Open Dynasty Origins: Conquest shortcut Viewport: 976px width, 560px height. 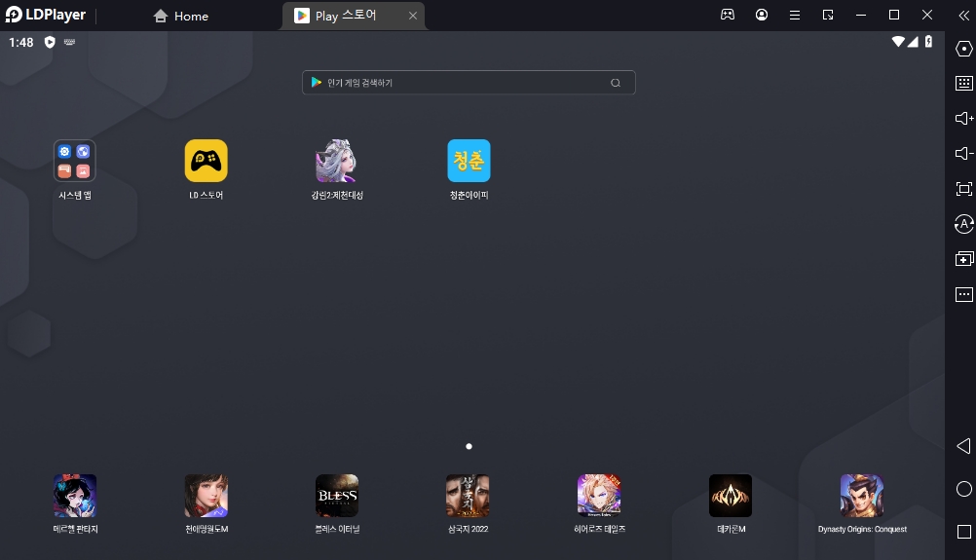[861, 496]
